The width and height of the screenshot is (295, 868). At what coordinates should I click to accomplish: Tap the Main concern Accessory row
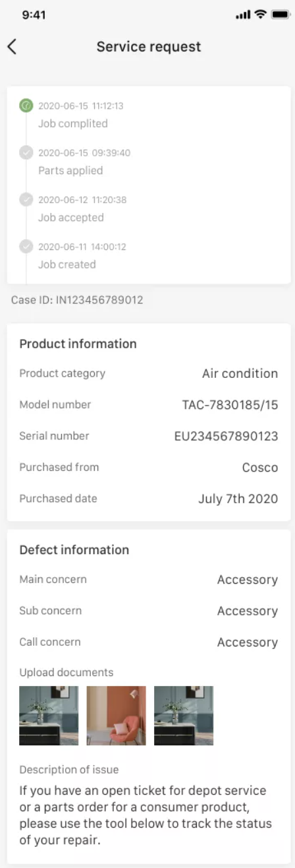tap(149, 580)
